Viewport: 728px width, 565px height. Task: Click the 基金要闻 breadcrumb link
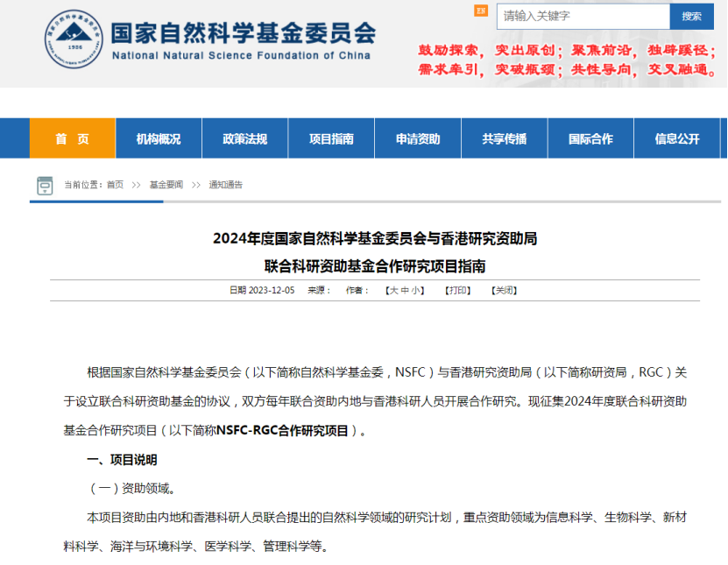(x=166, y=185)
